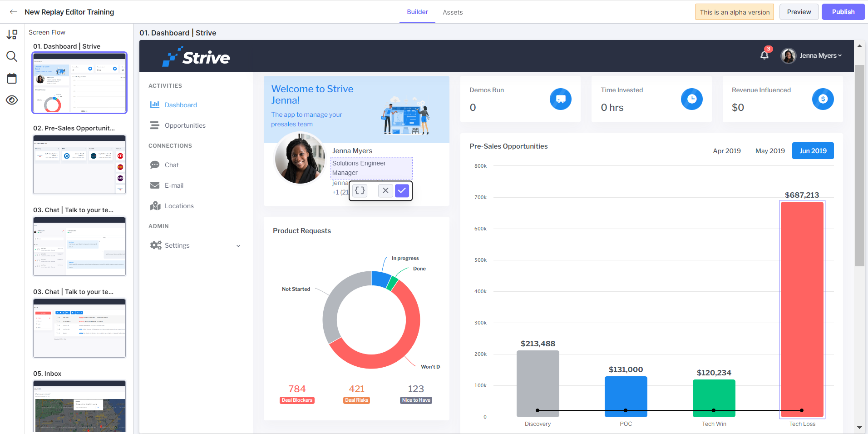The height and width of the screenshot is (434, 868).
Task: Open E-mail in the sidebar
Action: coord(174,185)
